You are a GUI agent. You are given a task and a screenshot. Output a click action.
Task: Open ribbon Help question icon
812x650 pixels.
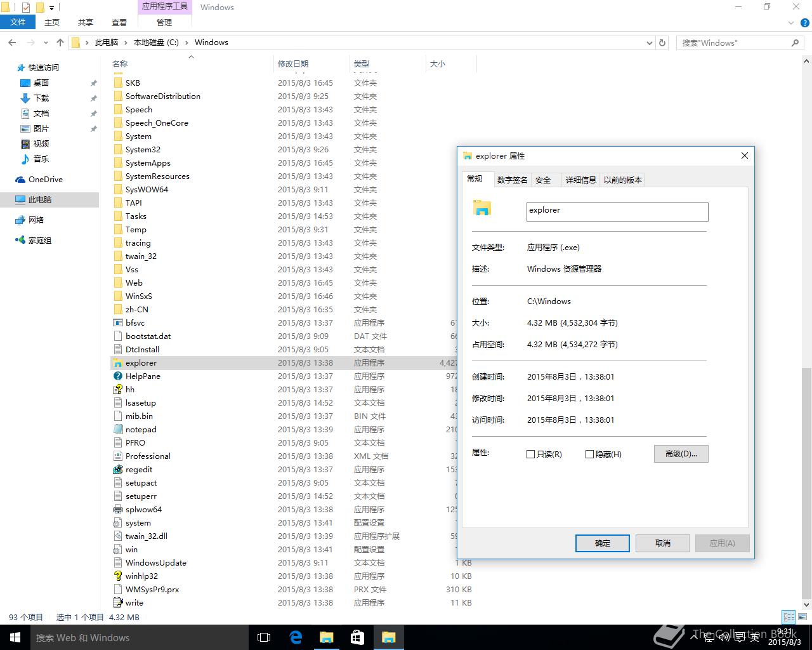[805, 22]
